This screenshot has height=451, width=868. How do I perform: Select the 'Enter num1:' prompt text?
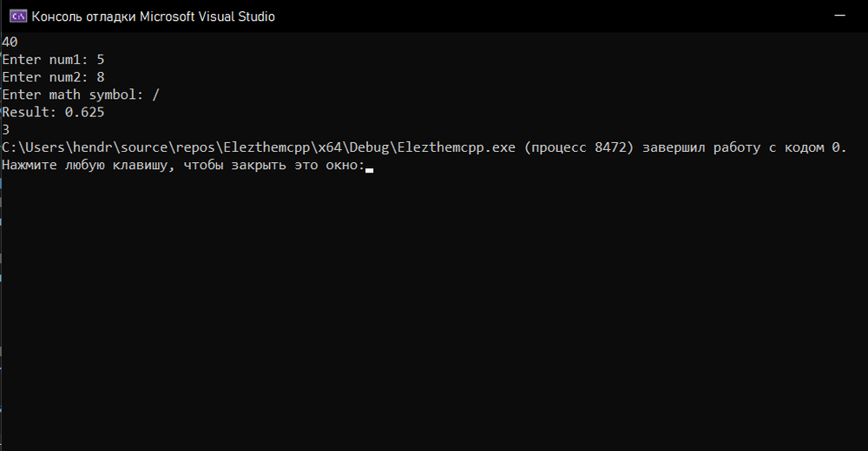click(45, 60)
